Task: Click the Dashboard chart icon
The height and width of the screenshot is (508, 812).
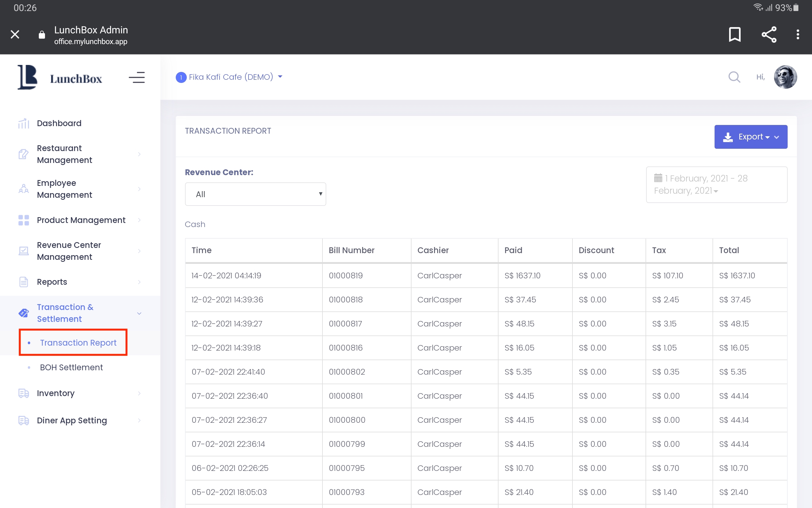Action: 23,123
